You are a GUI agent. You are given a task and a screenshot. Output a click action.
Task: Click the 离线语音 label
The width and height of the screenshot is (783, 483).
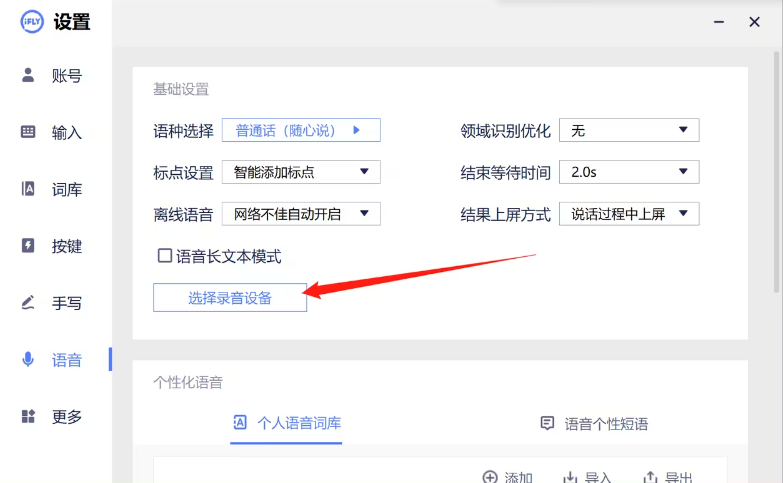click(x=183, y=214)
